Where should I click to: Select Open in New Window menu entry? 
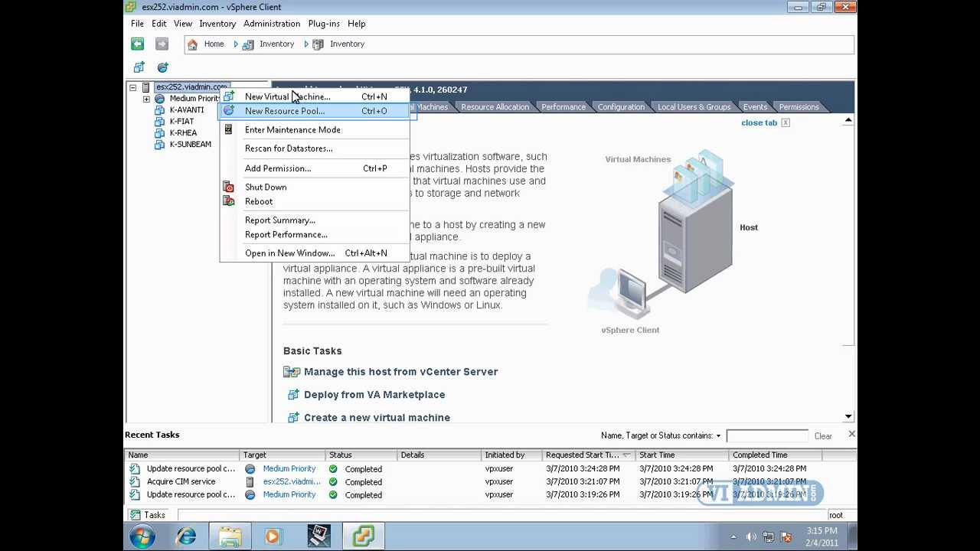pyautogui.click(x=314, y=253)
